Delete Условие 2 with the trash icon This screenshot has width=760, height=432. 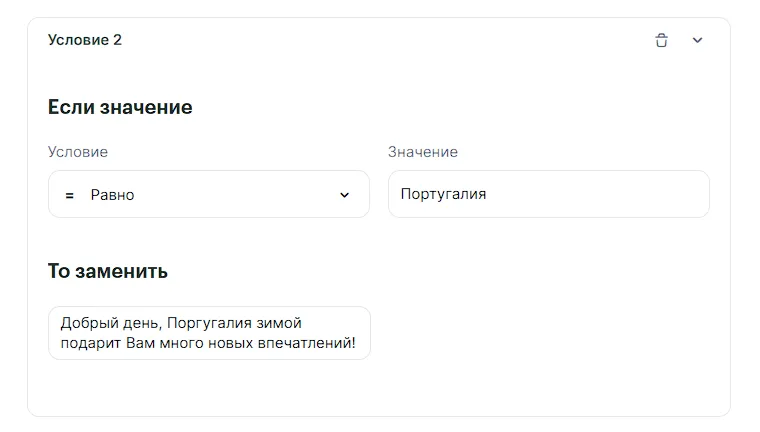click(661, 41)
